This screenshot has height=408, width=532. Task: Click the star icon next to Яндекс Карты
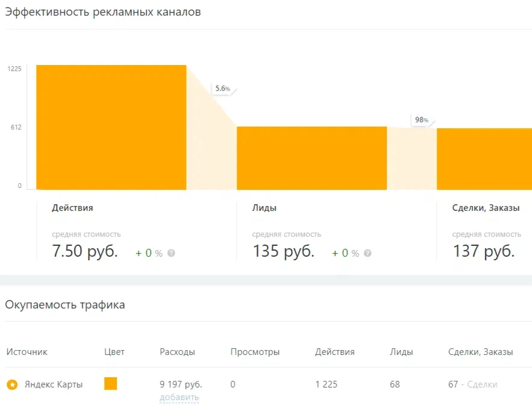(12, 384)
